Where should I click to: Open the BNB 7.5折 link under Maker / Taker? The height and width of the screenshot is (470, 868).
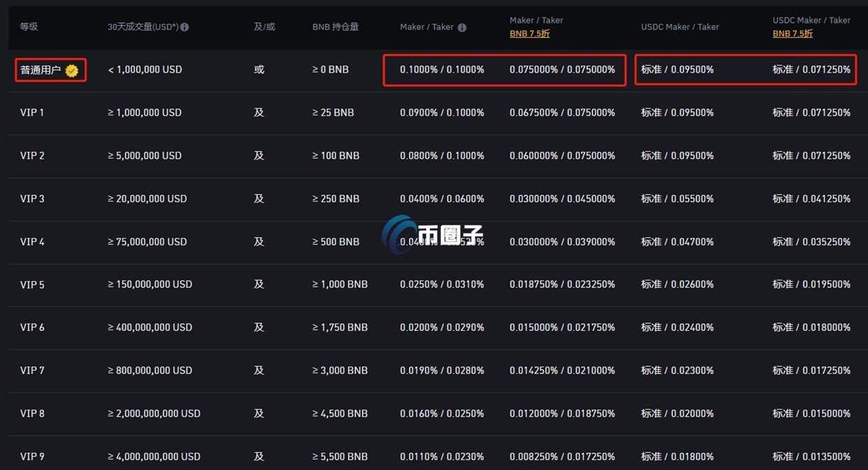click(529, 34)
